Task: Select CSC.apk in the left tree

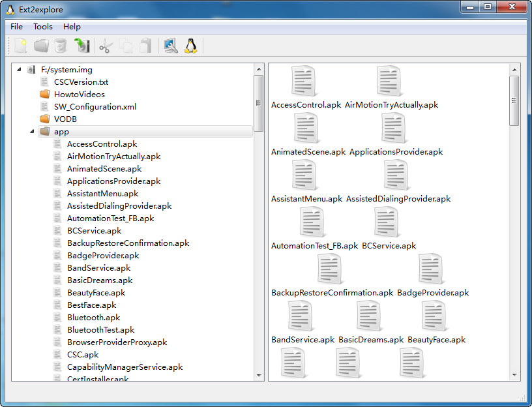Action: click(x=83, y=354)
